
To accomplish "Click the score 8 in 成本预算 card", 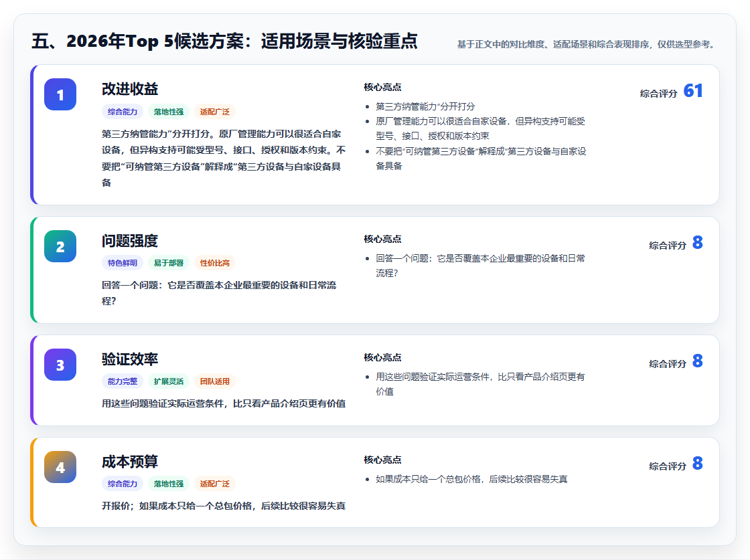I will 698,464.
